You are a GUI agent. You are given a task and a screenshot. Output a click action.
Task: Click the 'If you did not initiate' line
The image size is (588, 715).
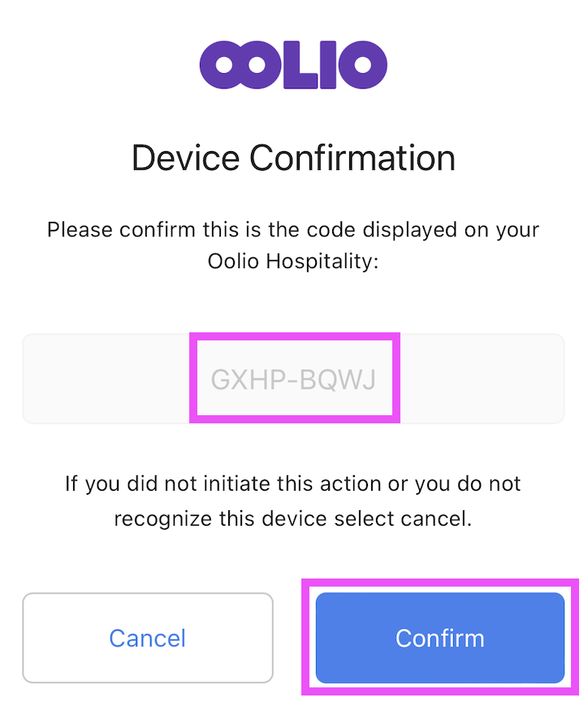(293, 484)
